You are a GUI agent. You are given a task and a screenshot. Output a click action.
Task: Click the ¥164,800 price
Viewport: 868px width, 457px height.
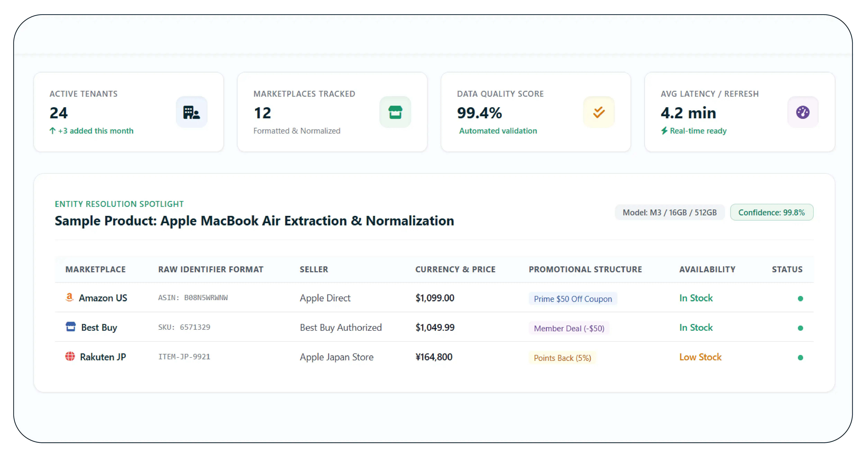(434, 357)
